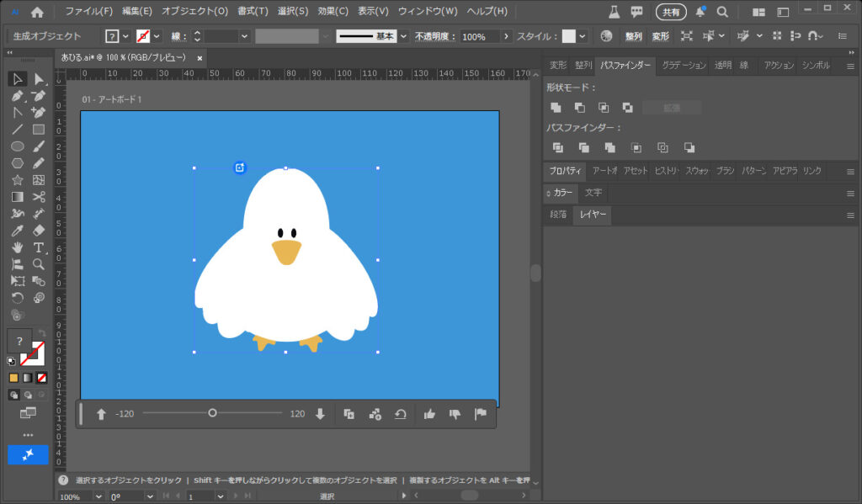Choose the Type (T) tool
This screenshot has height=504, width=862.
point(39,247)
